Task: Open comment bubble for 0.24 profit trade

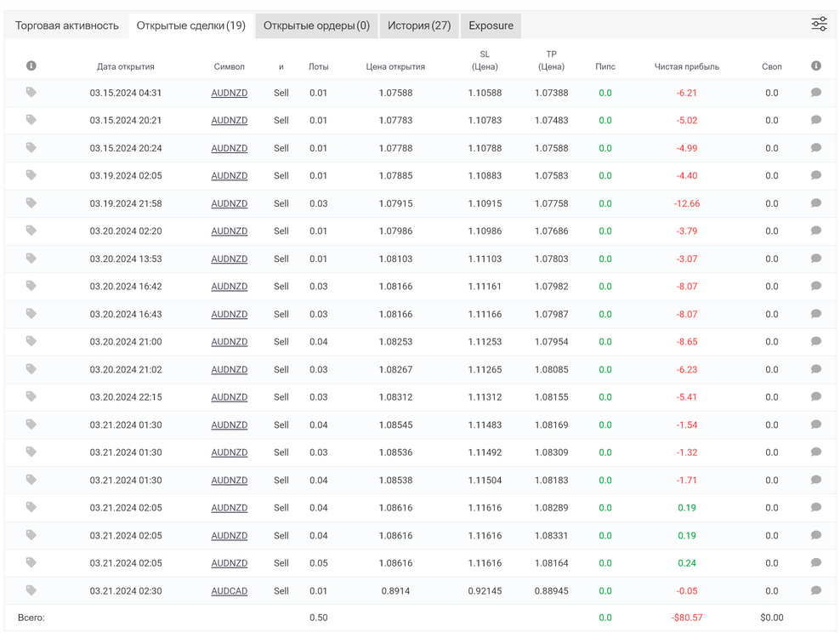Action: click(816, 562)
